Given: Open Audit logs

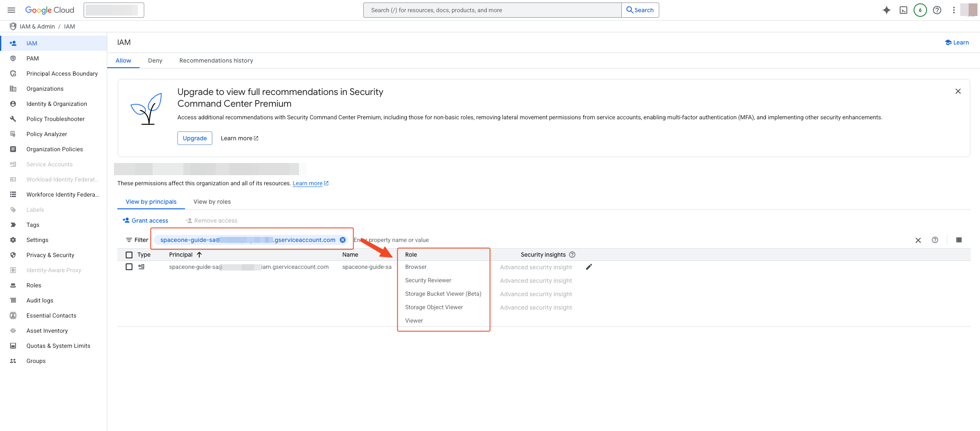Looking at the screenshot, I should point(53,300).
